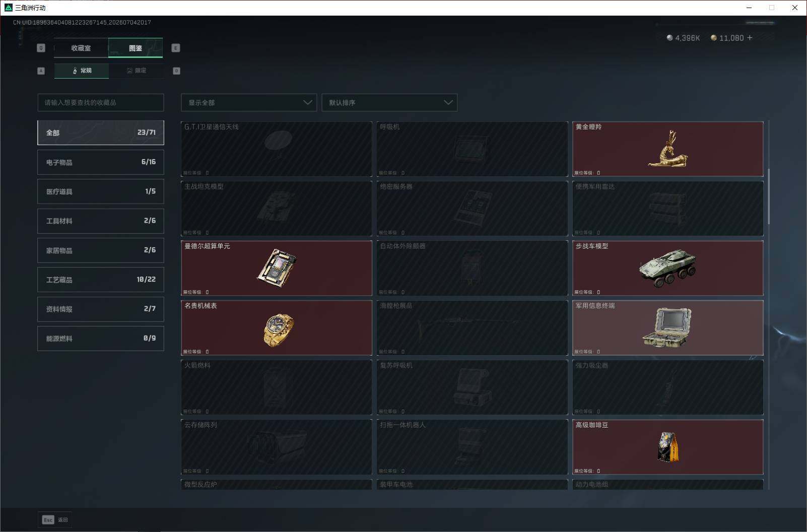Open the locked 自动体外除颤器 card
Image resolution: width=807 pixels, height=532 pixels.
point(472,268)
